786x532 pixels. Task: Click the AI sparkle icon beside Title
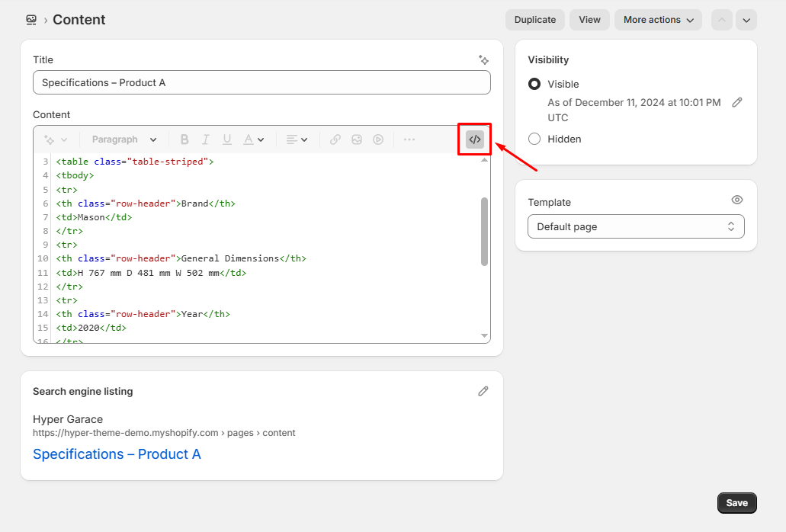click(483, 59)
